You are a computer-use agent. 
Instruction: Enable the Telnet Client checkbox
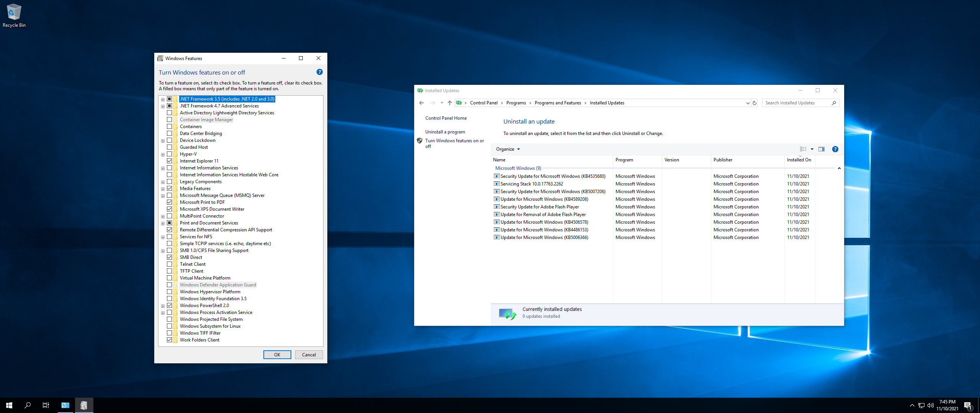coord(169,264)
